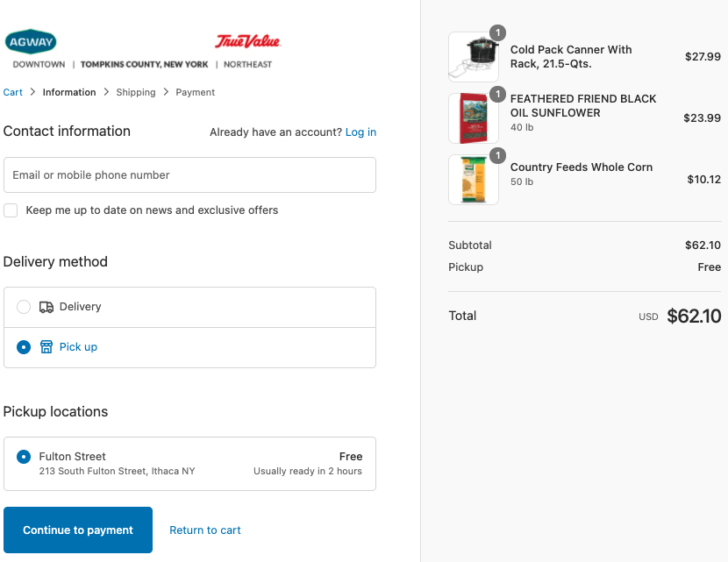Enable news and exclusive offers checkbox
This screenshot has width=728, height=562.
[11, 210]
